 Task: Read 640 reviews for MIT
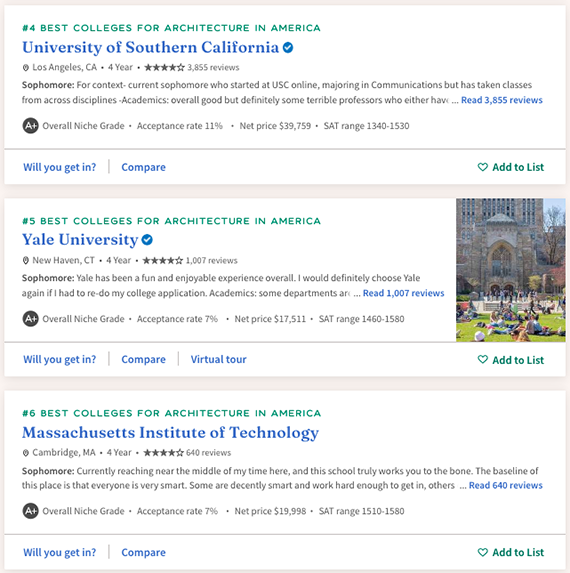coord(506,485)
